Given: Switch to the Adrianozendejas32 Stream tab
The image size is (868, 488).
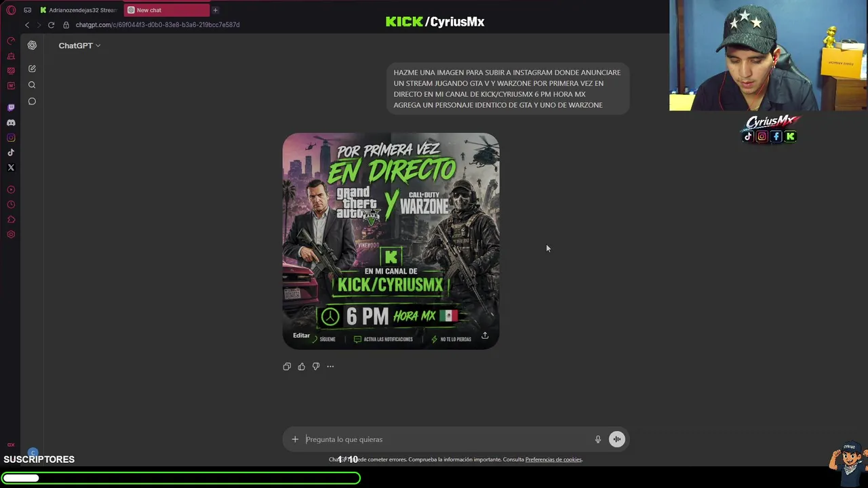Looking at the screenshot, I should (78, 10).
